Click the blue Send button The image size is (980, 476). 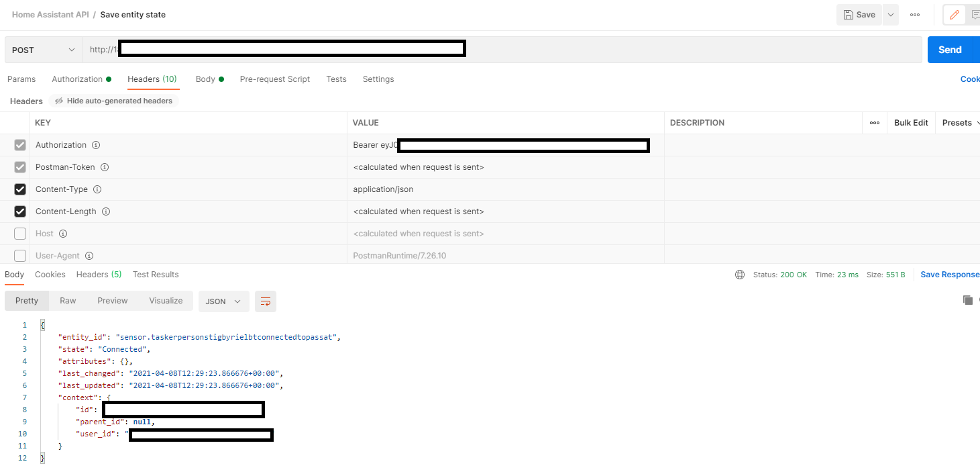point(950,50)
